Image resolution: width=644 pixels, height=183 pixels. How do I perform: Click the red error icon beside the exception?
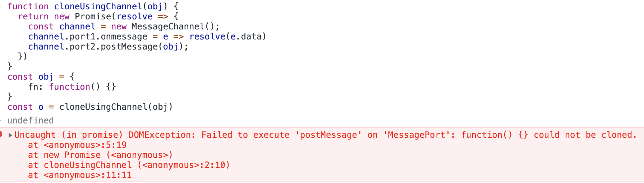tap(1, 135)
